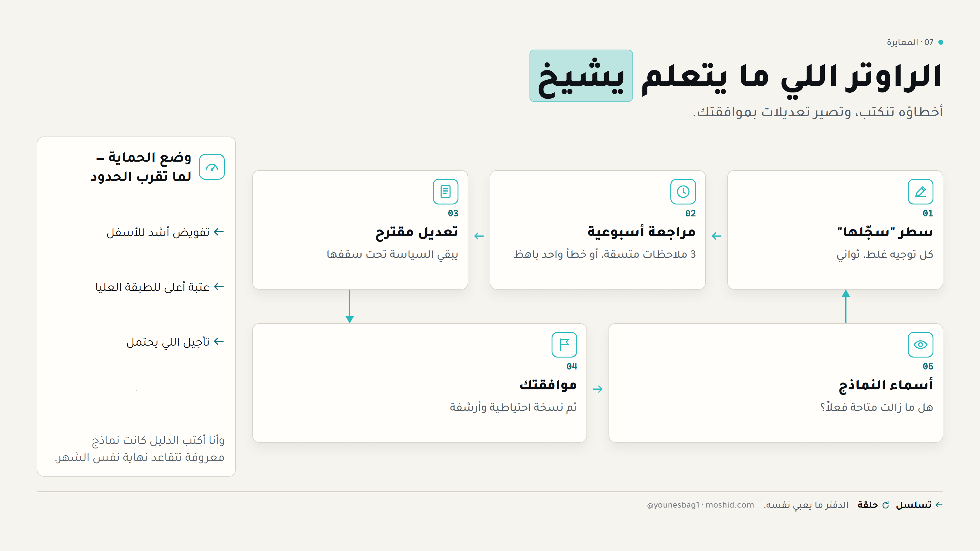Click the text كل توجيه غلط، ثواني
Image resolution: width=980 pixels, height=551 pixels.
coord(884,254)
